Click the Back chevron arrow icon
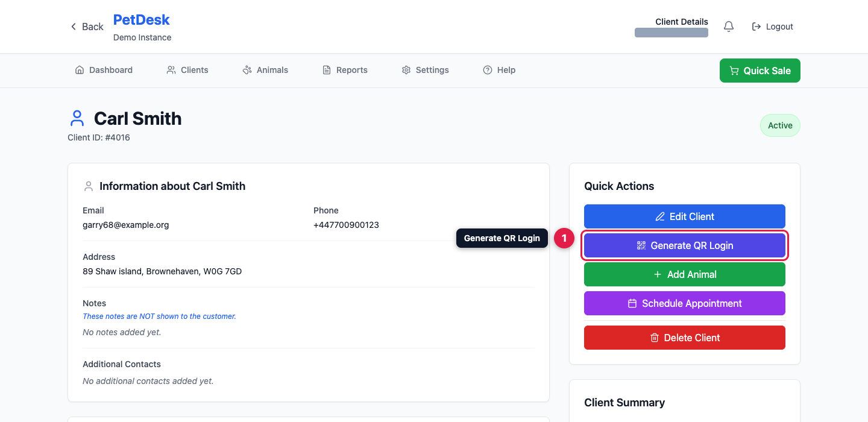Screen dimensions: 868x422 pos(74,27)
